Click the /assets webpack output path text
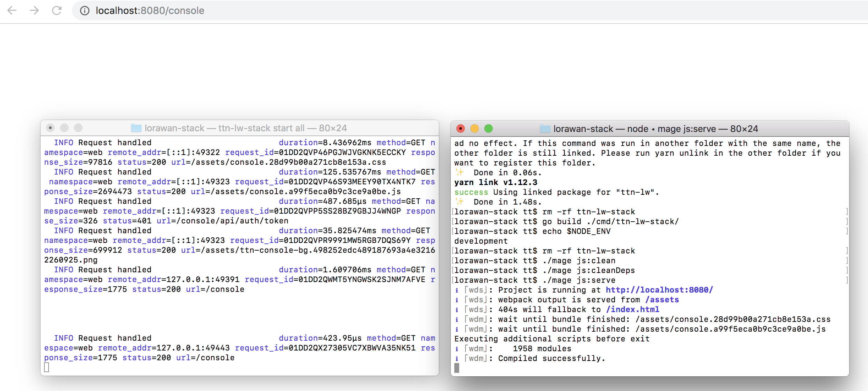The width and height of the screenshot is (868, 391). click(662, 300)
